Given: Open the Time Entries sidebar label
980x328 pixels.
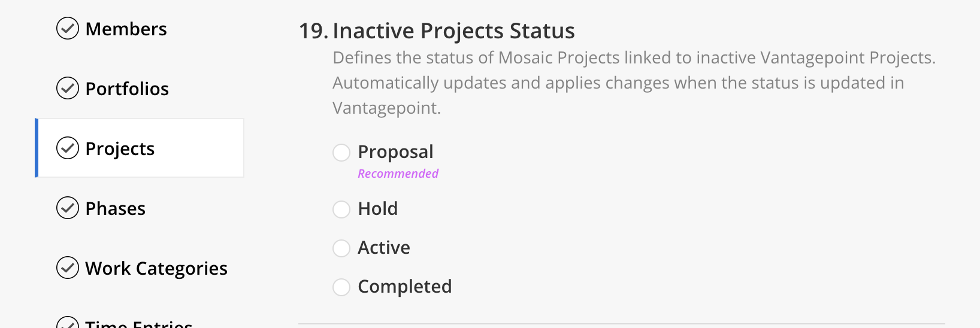Looking at the screenshot, I should (x=139, y=324).
